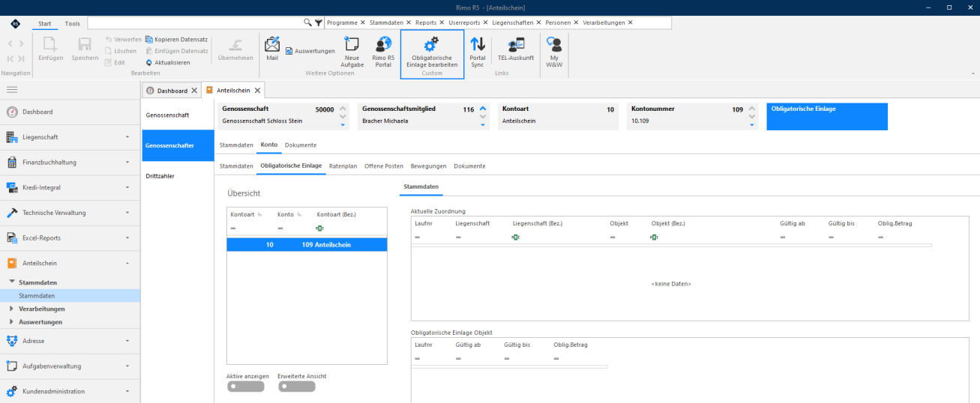Click Aktualisieren to refresh

167,62
